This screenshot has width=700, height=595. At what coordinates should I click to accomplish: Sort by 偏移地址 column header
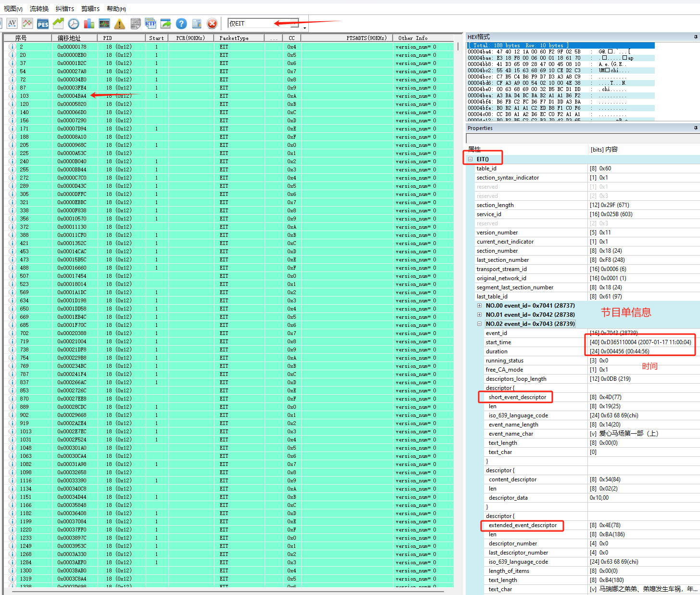pyautogui.click(x=75, y=38)
